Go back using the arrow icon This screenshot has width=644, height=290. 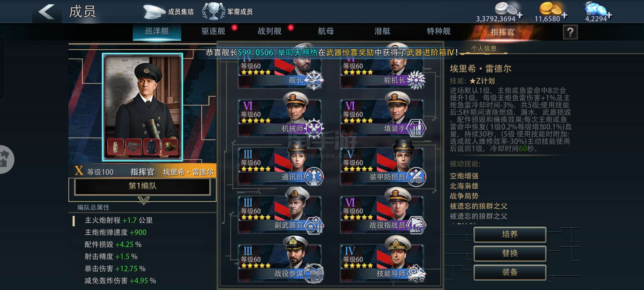(x=47, y=12)
